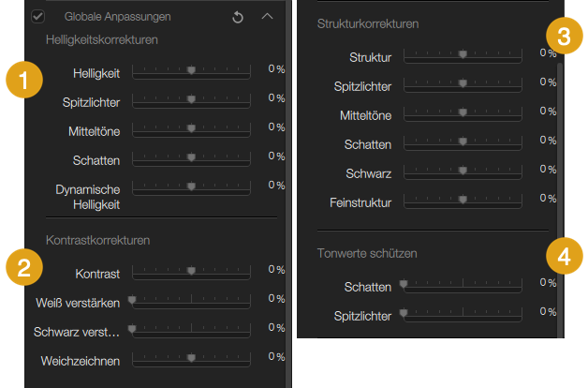Click the Struktur slider handle
This screenshot has width=588, height=388.
click(x=463, y=54)
